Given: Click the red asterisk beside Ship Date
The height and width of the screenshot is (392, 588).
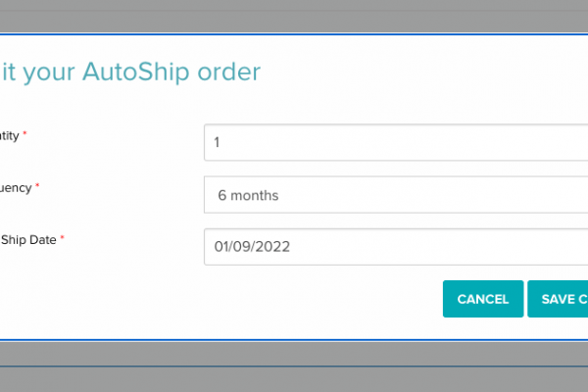Looking at the screenshot, I should tap(63, 238).
